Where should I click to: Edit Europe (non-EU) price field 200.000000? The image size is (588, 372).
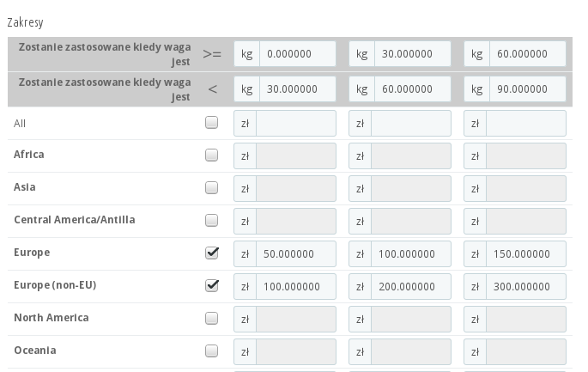(412, 287)
